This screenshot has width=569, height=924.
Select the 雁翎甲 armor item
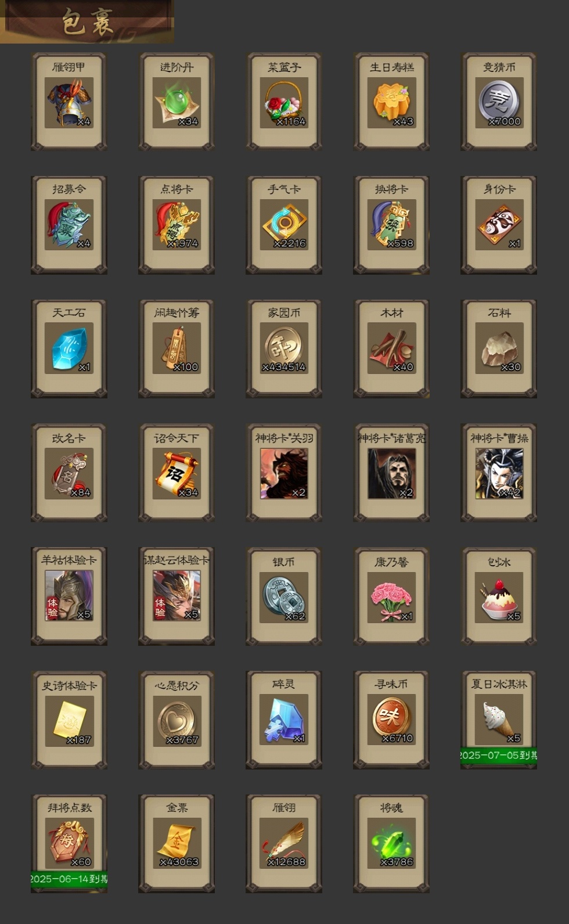tap(69, 102)
